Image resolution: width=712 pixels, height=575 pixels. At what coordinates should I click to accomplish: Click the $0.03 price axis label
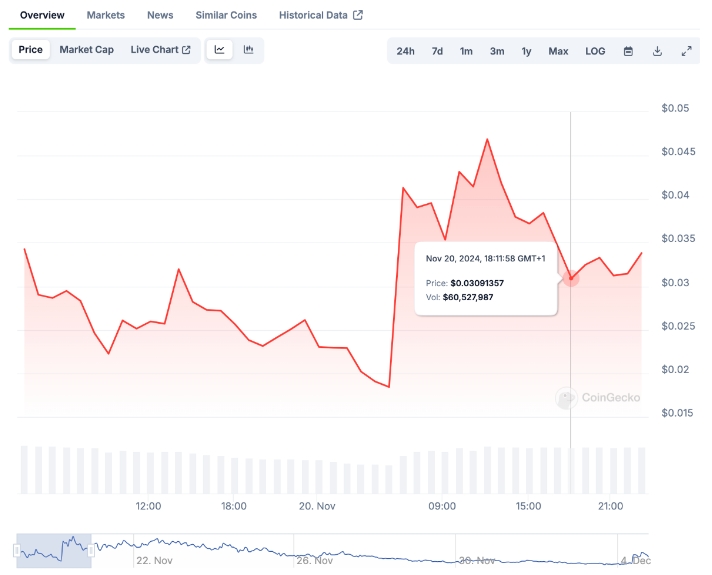(x=675, y=283)
